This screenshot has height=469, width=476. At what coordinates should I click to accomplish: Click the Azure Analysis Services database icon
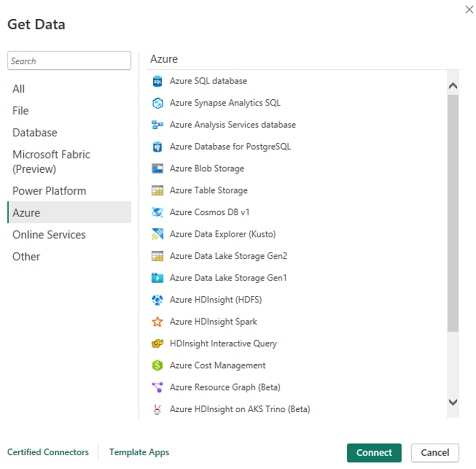(x=157, y=125)
